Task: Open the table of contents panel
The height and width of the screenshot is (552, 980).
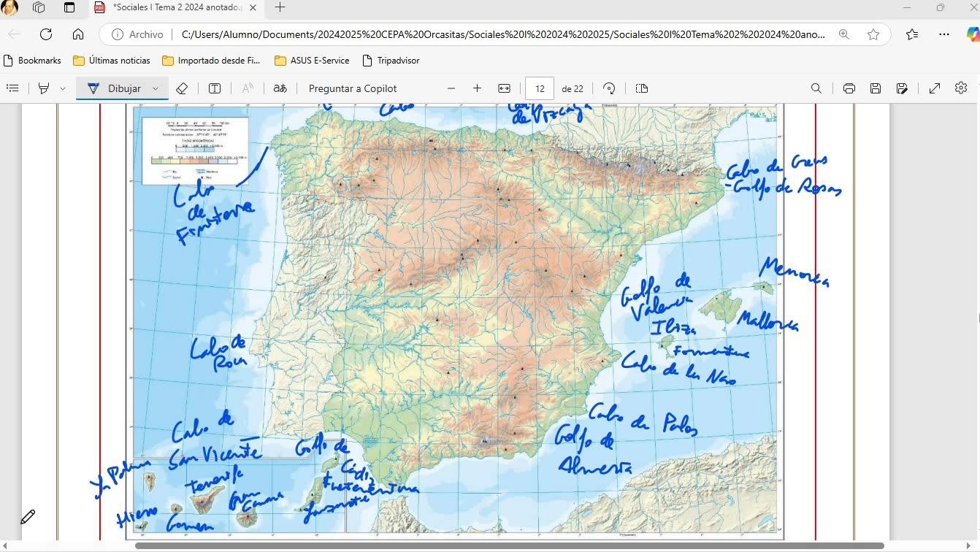Action: (12, 88)
